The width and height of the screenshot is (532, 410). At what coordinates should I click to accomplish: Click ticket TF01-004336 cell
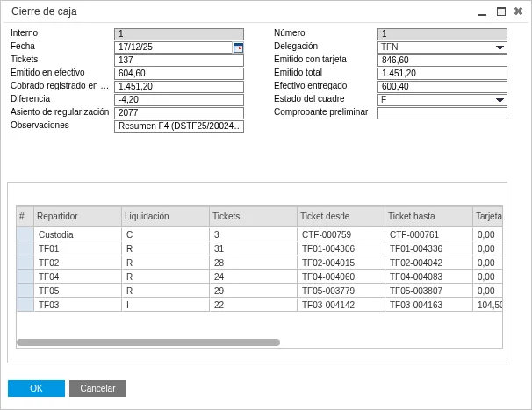click(x=429, y=248)
